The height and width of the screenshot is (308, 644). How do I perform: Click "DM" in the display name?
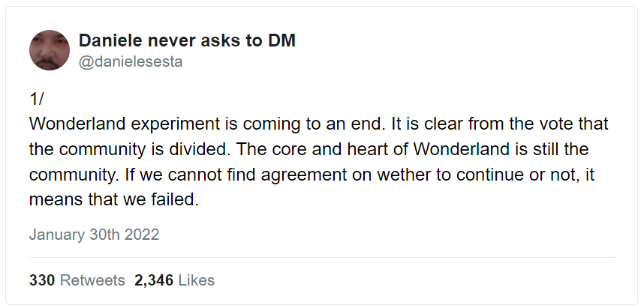point(281,40)
